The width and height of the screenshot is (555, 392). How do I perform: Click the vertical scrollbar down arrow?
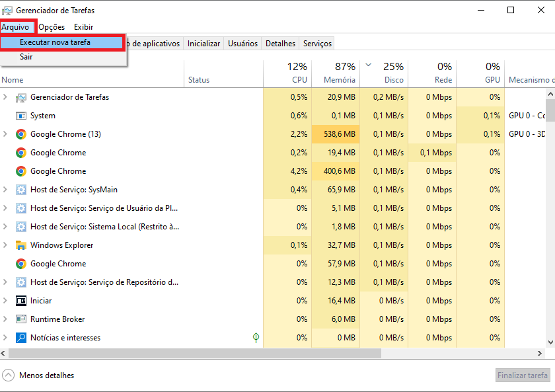pyautogui.click(x=550, y=342)
